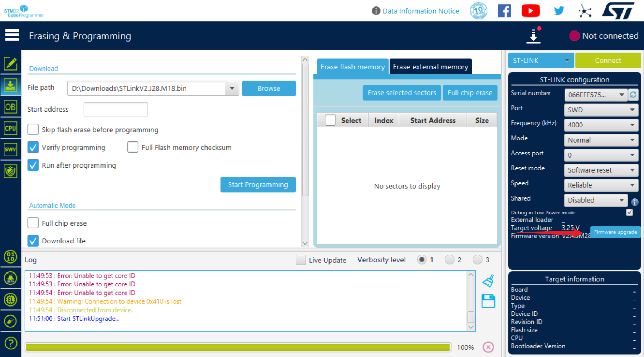644x357 pixels.
Task: Open the Shared Disabled dropdown
Action: (596, 200)
